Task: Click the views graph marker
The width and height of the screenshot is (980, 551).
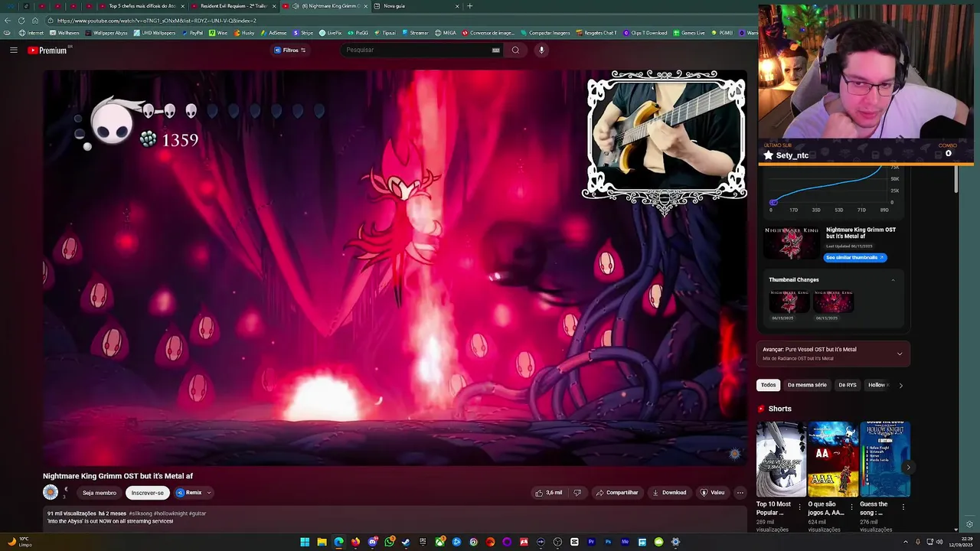Action: pos(773,202)
